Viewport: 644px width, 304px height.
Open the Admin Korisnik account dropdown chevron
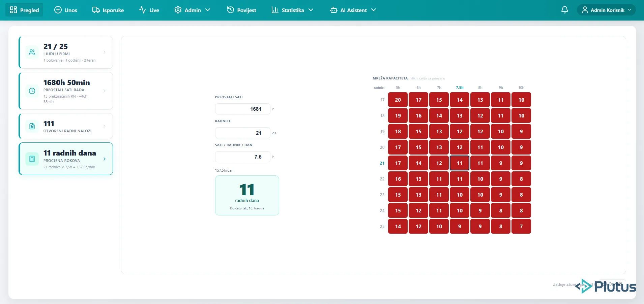coord(630,10)
